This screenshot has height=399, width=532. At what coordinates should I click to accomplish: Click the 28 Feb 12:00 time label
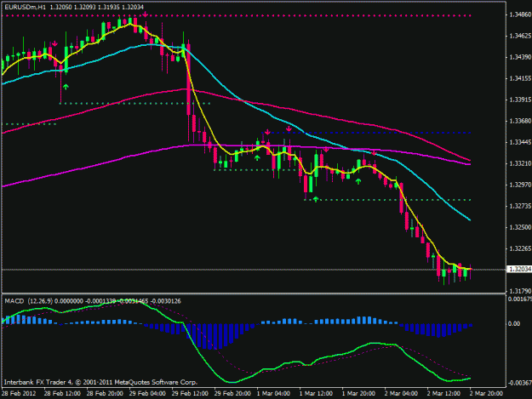tap(62, 394)
